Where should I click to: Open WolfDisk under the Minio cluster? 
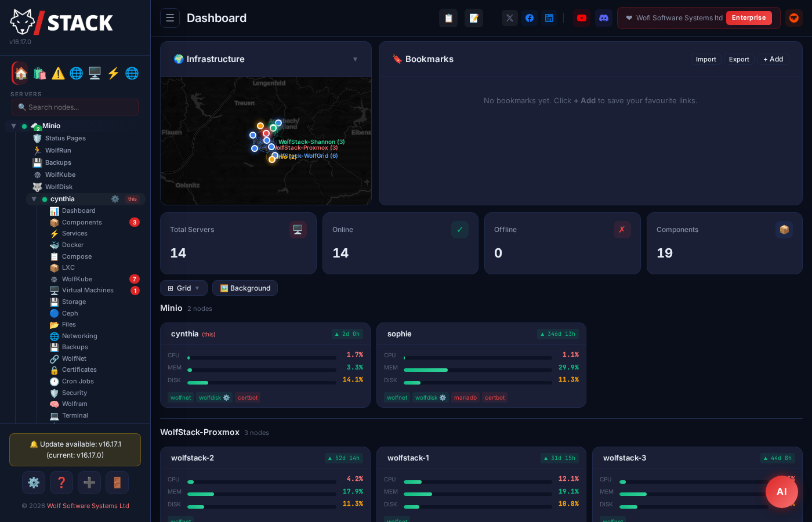(x=59, y=187)
